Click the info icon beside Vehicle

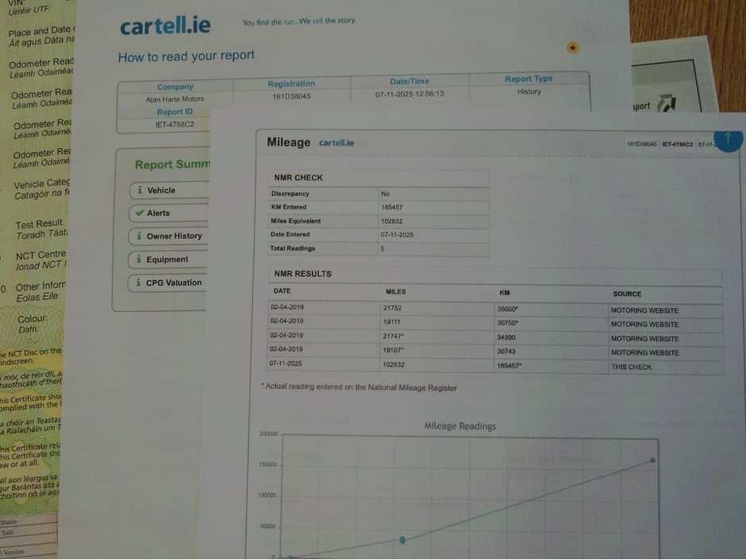click(x=140, y=190)
